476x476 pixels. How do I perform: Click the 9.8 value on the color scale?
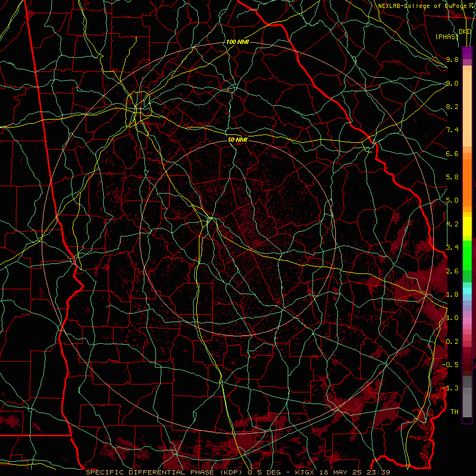pos(452,59)
